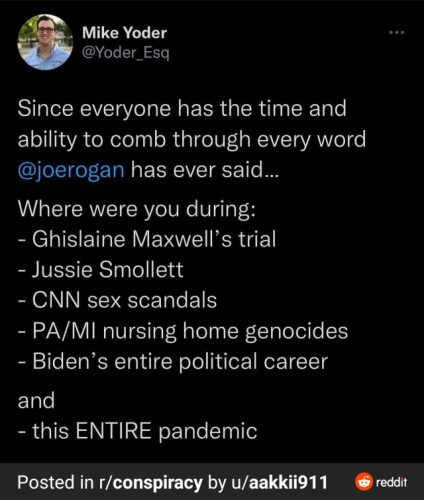Select the Ghislaine Maxwell's trial line

coord(147,239)
